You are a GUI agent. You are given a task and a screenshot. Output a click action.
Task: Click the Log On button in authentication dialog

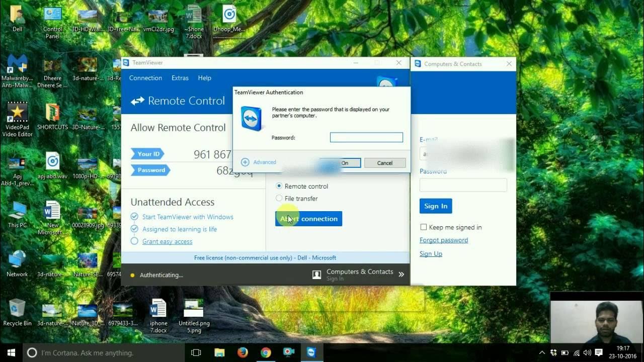pos(340,163)
